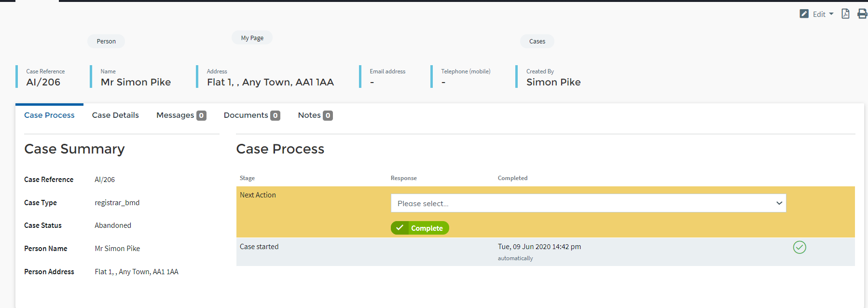Open the Cases breadcrumb pill
This screenshot has height=308, width=868.
pos(537,42)
